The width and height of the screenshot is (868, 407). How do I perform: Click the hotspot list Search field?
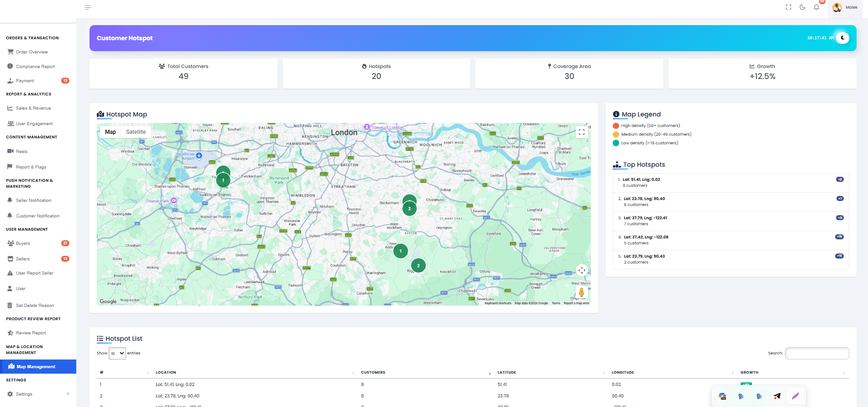(x=817, y=353)
